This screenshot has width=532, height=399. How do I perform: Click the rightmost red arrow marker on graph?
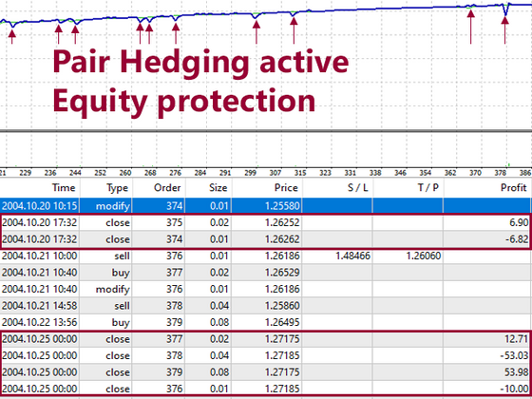(x=504, y=29)
